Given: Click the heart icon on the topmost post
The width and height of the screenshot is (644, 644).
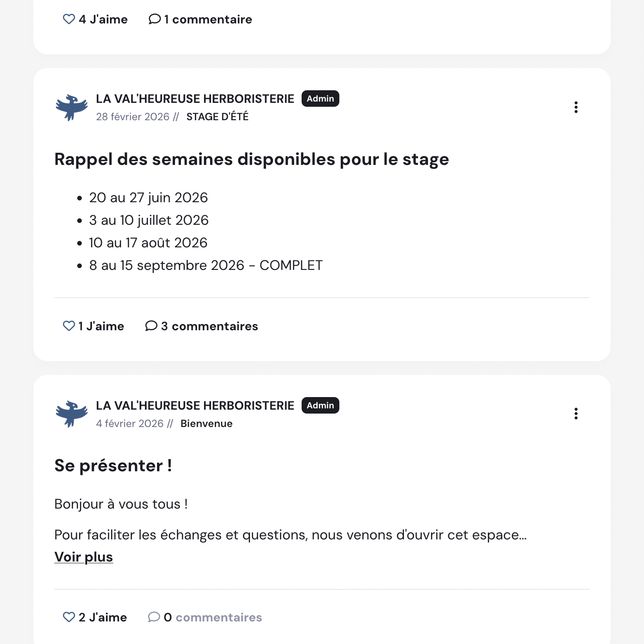Looking at the screenshot, I should click(x=69, y=19).
